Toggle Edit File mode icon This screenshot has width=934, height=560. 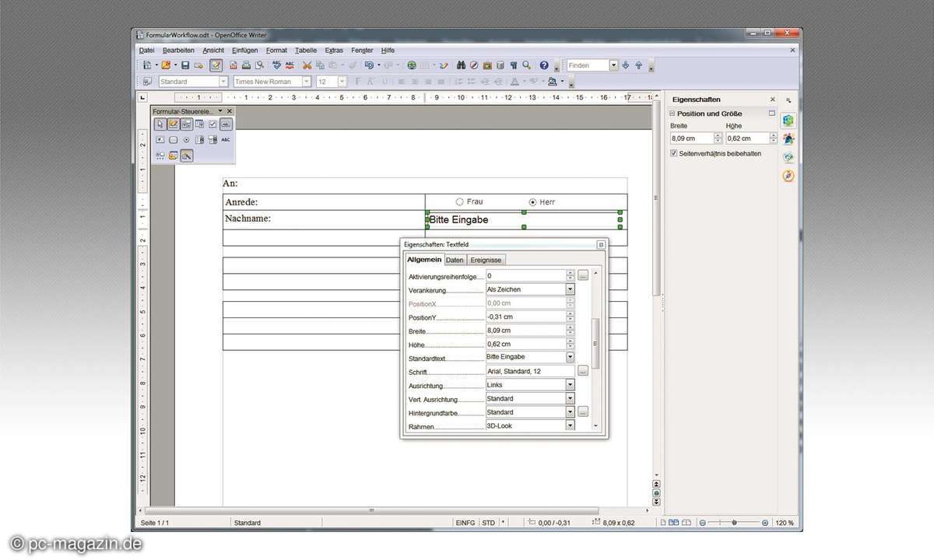pyautogui.click(x=216, y=65)
